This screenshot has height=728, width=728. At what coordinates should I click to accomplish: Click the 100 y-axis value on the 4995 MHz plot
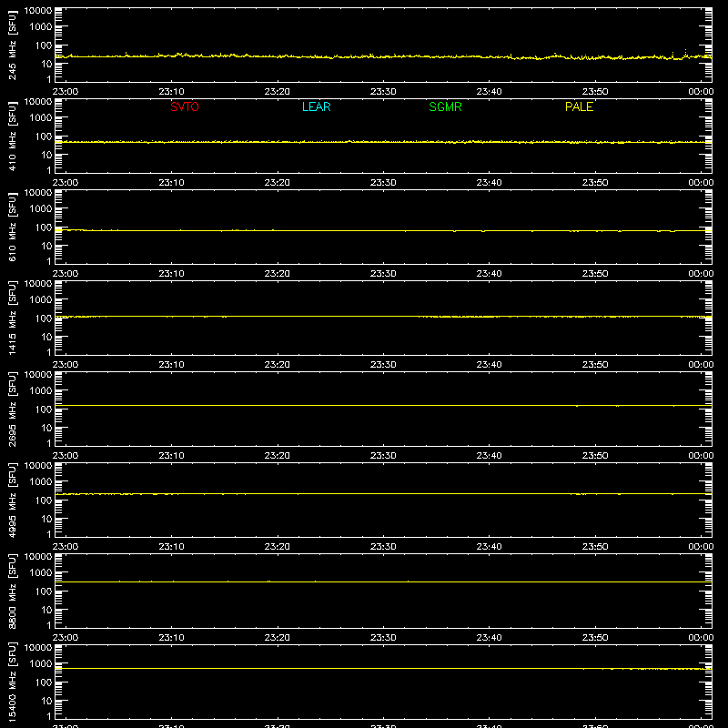pyautogui.click(x=44, y=500)
